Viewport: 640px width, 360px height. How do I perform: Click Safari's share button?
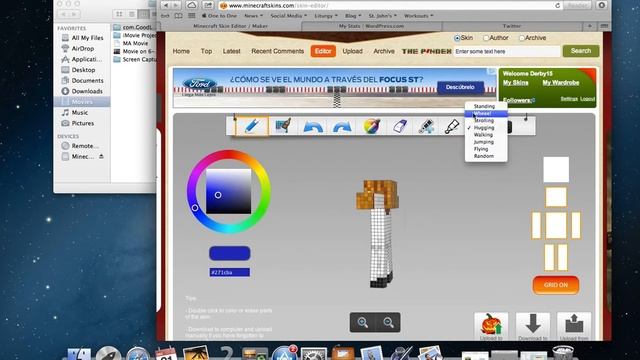point(208,5)
